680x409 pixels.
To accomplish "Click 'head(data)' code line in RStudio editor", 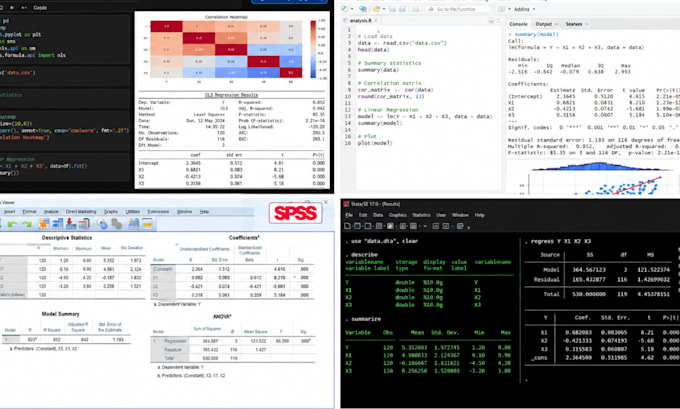I will [373, 50].
